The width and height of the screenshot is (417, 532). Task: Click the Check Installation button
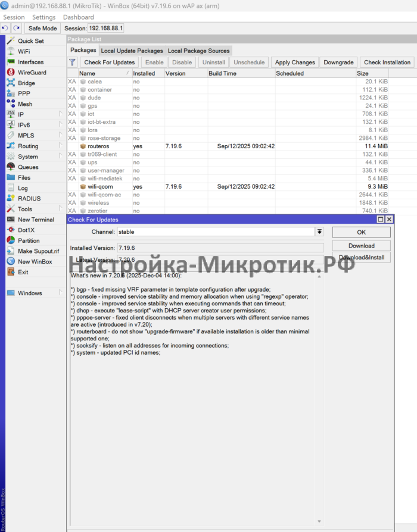point(387,62)
